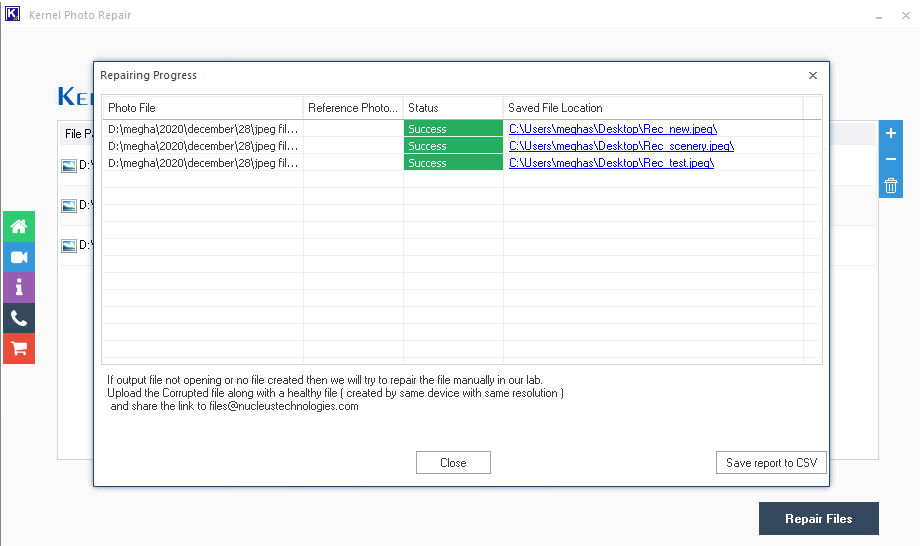Open the red shopping cart icon

19,349
